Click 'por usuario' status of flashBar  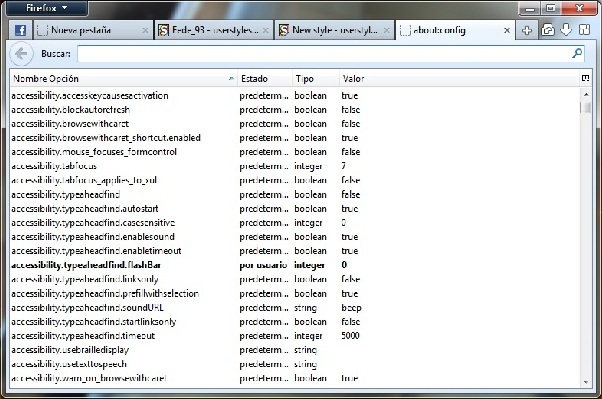point(263,265)
